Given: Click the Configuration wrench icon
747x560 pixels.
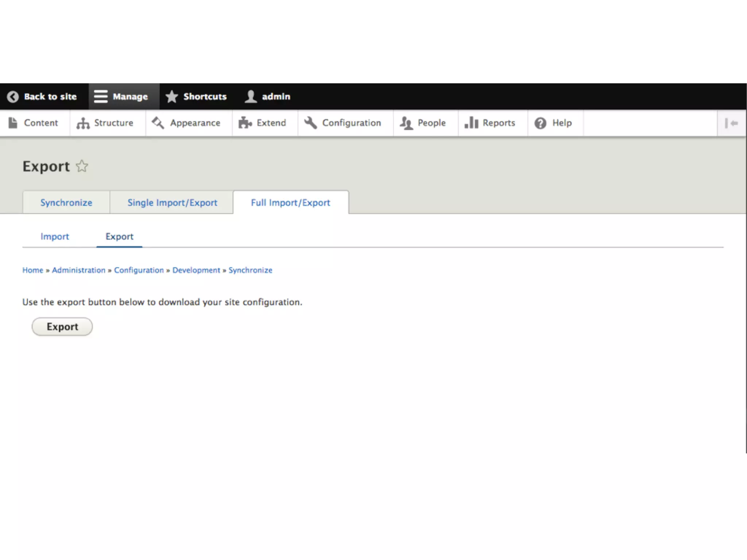Looking at the screenshot, I should (x=310, y=123).
